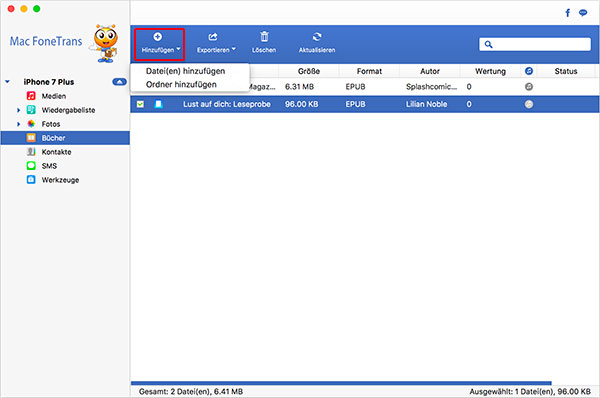600x398 pixels.
Task: Sort by the Autor column header
Action: point(430,71)
